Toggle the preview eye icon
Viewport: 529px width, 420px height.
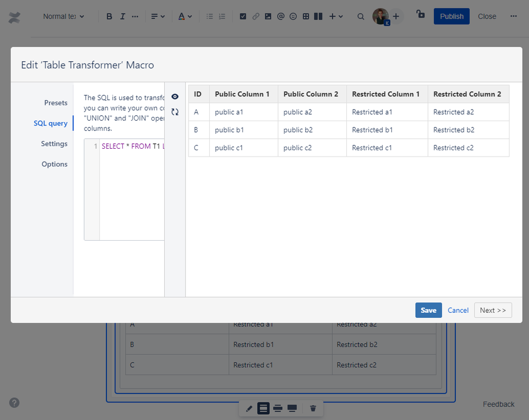(x=175, y=97)
